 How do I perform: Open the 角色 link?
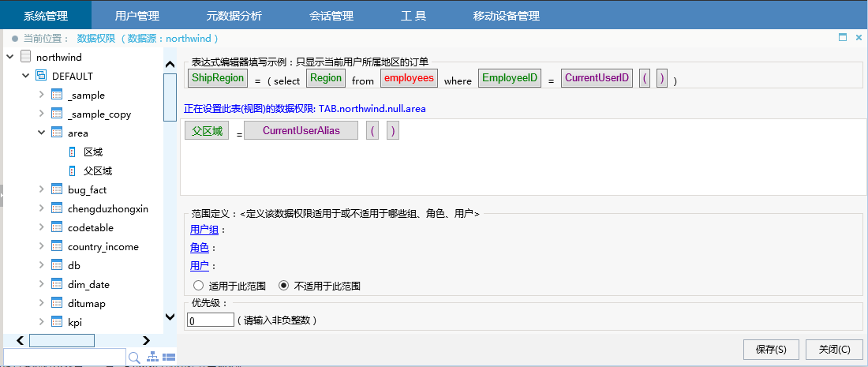point(200,248)
